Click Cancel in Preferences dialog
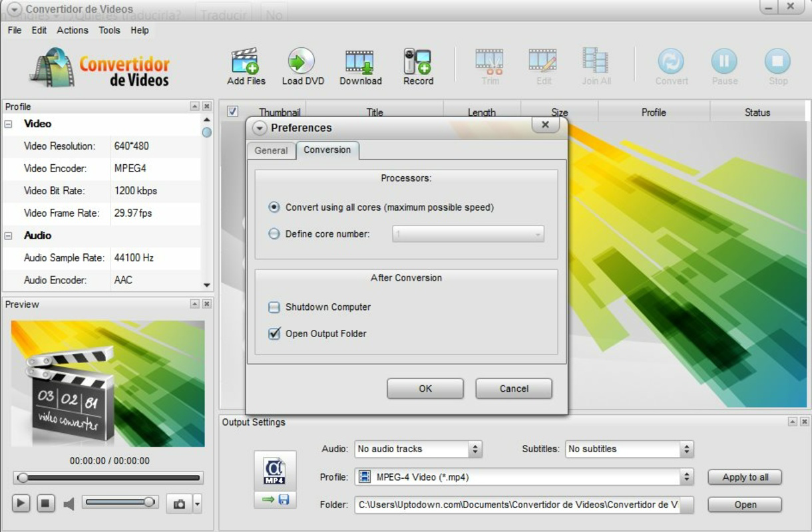The image size is (812, 532). [x=514, y=388]
